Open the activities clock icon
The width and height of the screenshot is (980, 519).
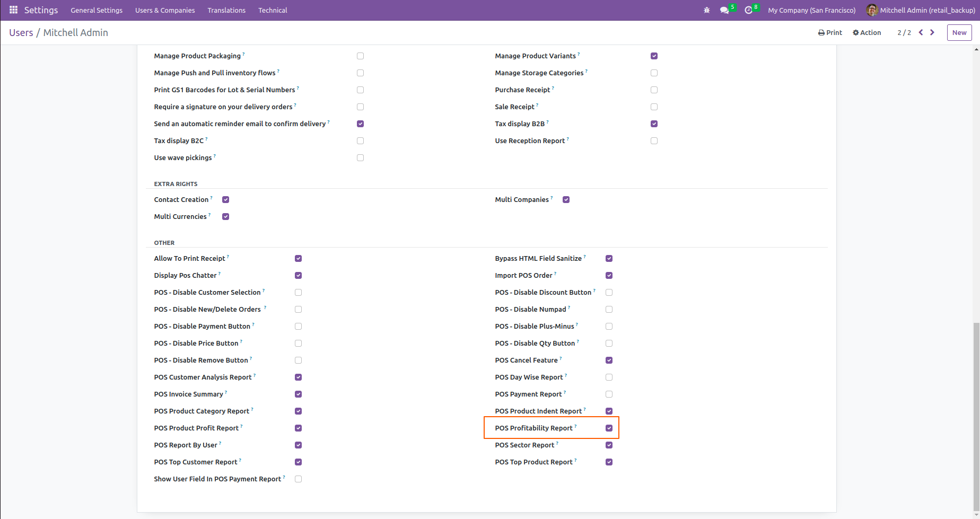pyautogui.click(x=748, y=10)
